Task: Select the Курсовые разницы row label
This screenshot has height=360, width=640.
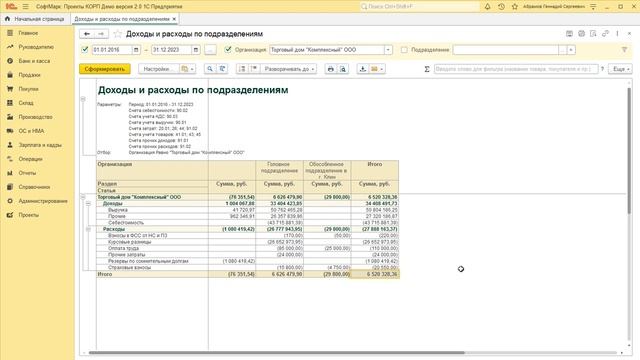Action: [x=129, y=242]
